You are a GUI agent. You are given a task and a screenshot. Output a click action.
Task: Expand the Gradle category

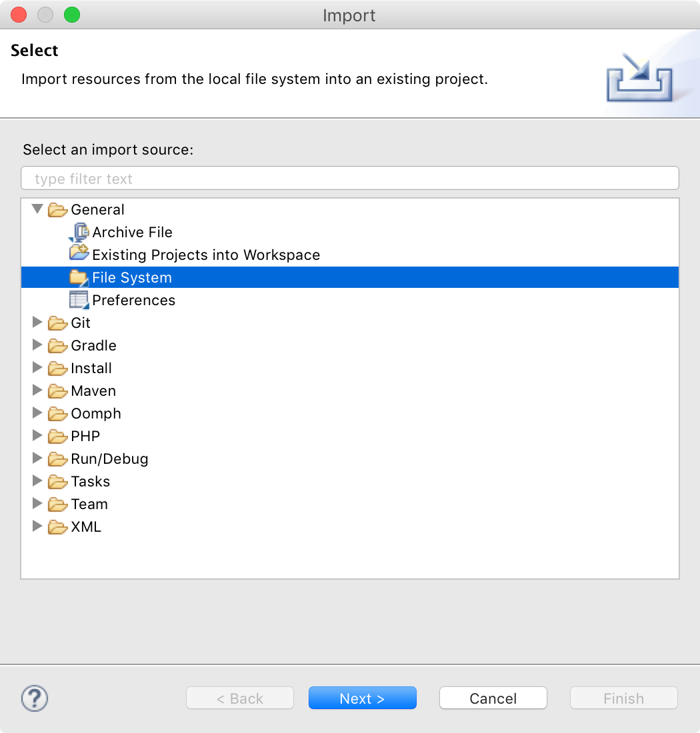point(37,345)
